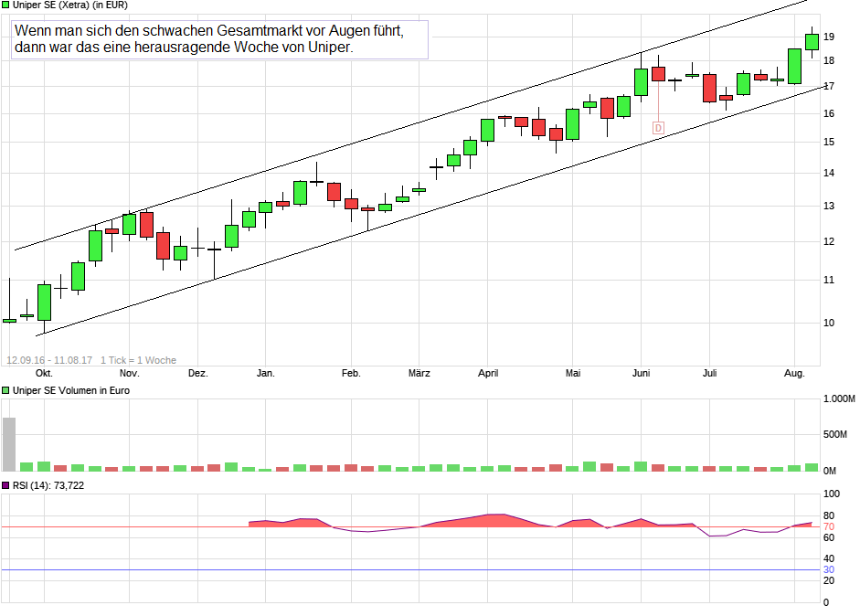860x616 pixels.
Task: Click the green Volumen legend square
Action: pos(5,390)
